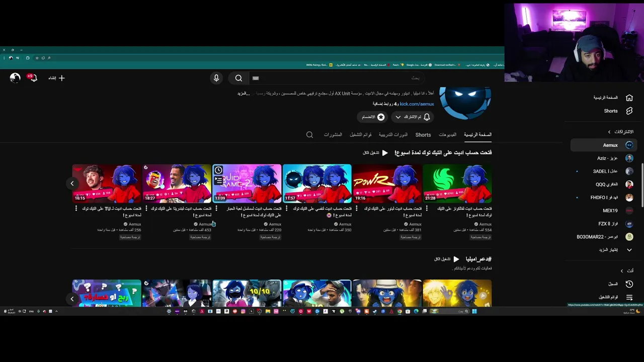Focus the YouTube search input field
The width and height of the screenshot is (644, 362).
(337, 78)
